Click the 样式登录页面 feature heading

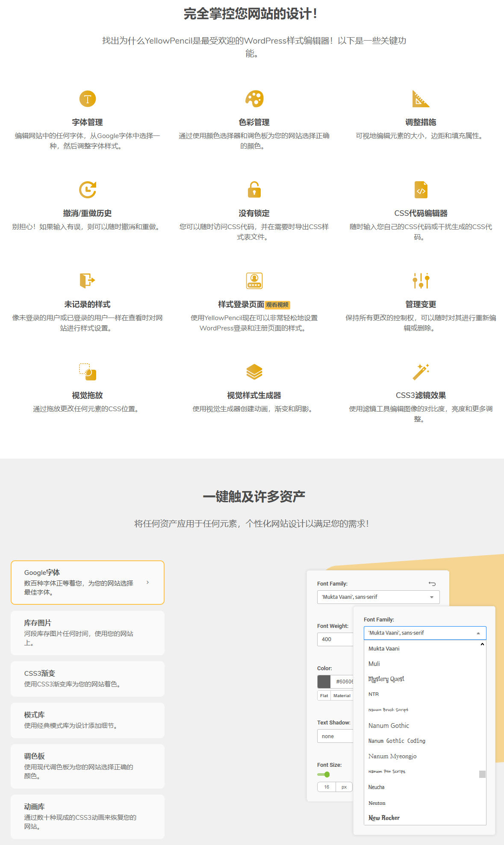tap(241, 304)
